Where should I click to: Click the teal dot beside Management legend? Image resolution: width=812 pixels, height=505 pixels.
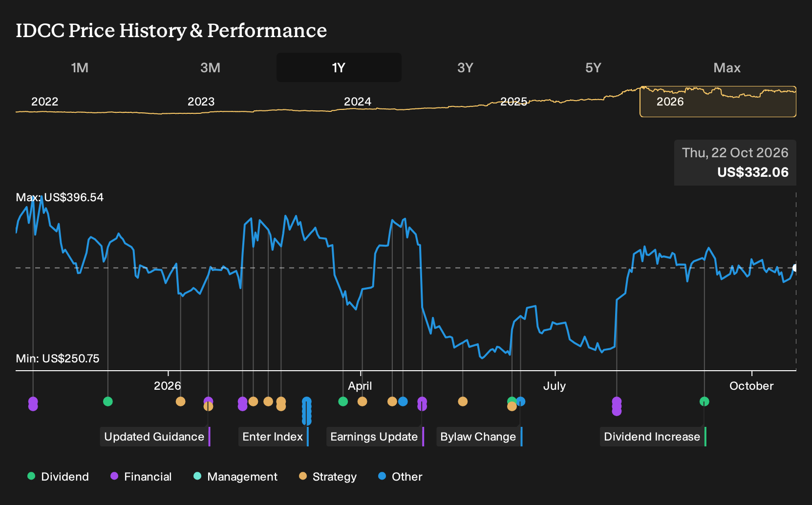pos(197,476)
